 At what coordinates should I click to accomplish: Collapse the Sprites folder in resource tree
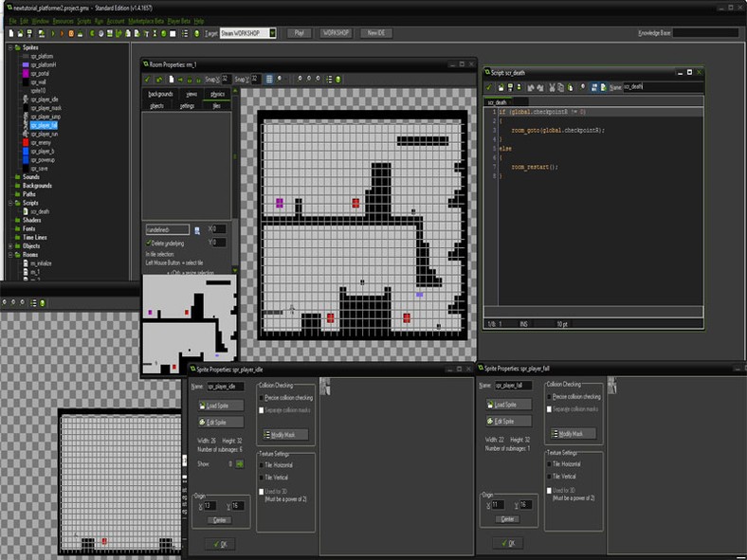[10, 47]
